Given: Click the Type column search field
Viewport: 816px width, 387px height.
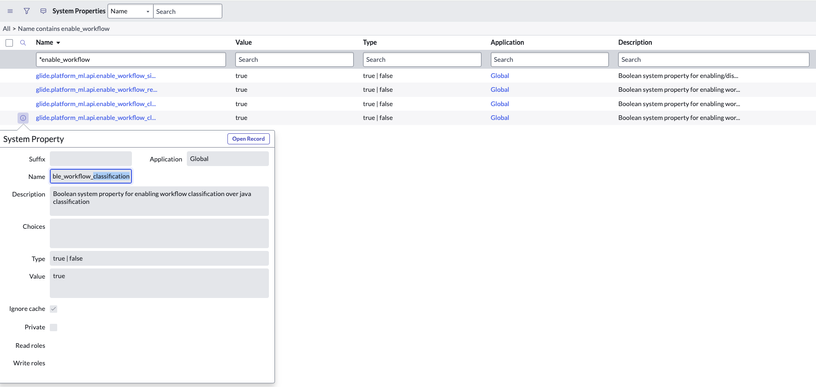Looking at the screenshot, I should coord(422,59).
